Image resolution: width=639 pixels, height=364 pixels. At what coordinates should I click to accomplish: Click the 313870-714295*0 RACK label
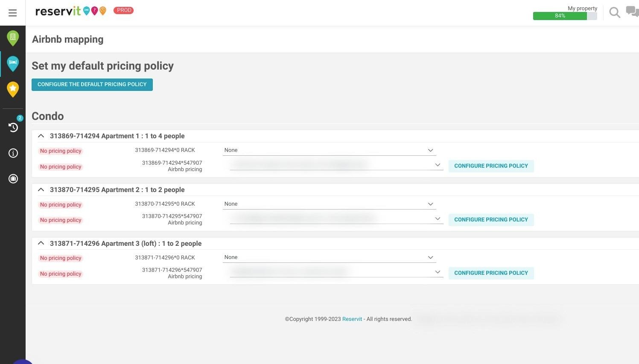(165, 204)
